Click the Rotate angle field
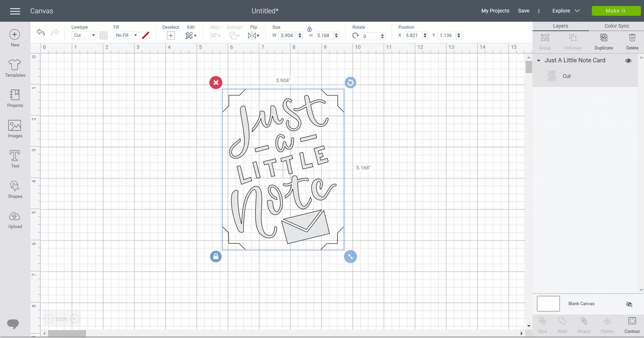 [x=370, y=36]
